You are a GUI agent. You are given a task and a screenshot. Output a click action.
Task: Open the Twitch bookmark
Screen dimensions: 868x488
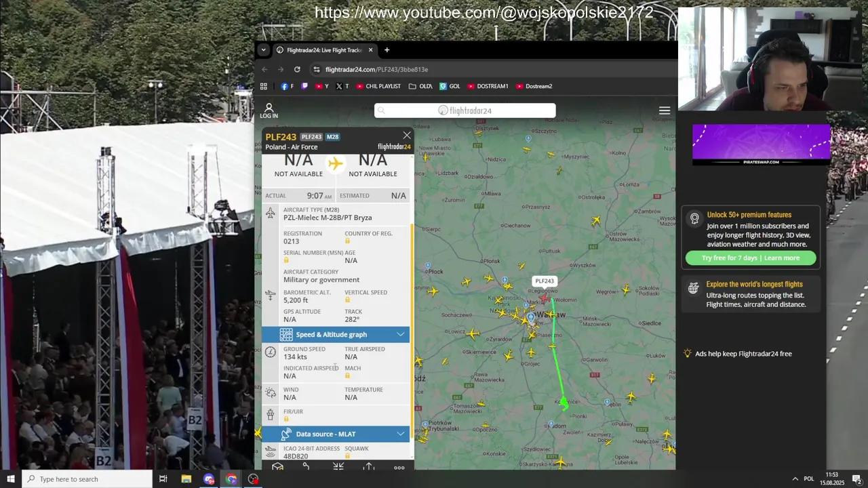tap(304, 86)
